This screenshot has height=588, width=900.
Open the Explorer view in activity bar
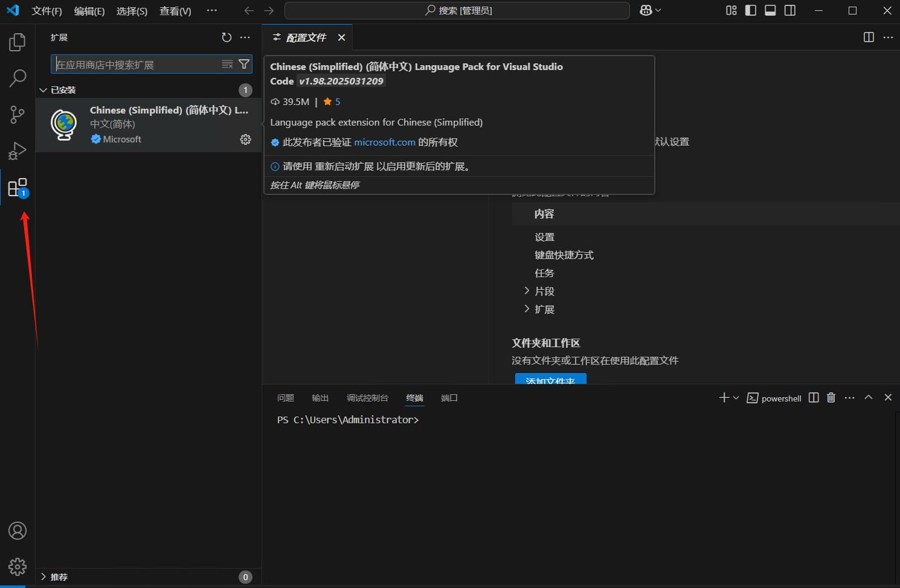18,42
